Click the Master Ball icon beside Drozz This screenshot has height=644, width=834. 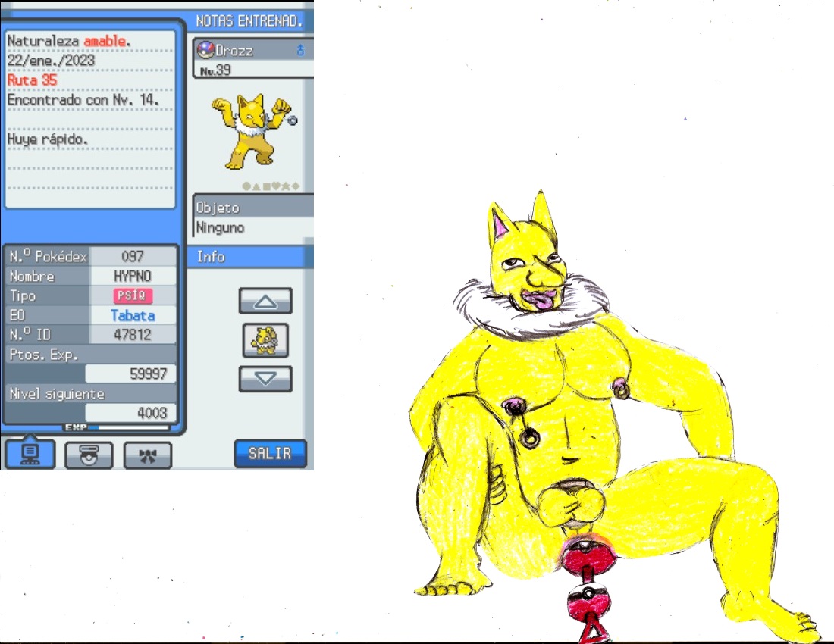point(205,50)
